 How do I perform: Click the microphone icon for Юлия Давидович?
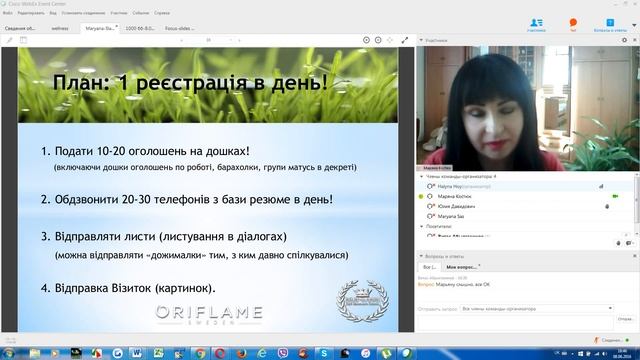coord(607,207)
